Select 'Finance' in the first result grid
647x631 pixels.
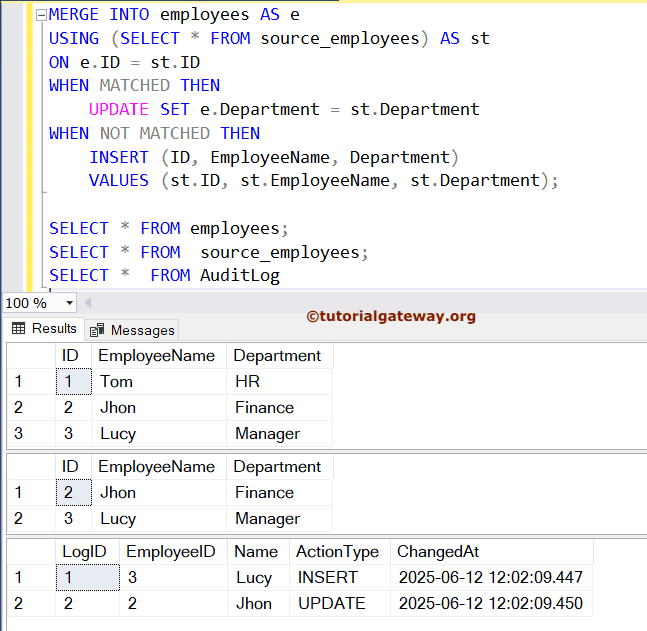[x=279, y=408]
